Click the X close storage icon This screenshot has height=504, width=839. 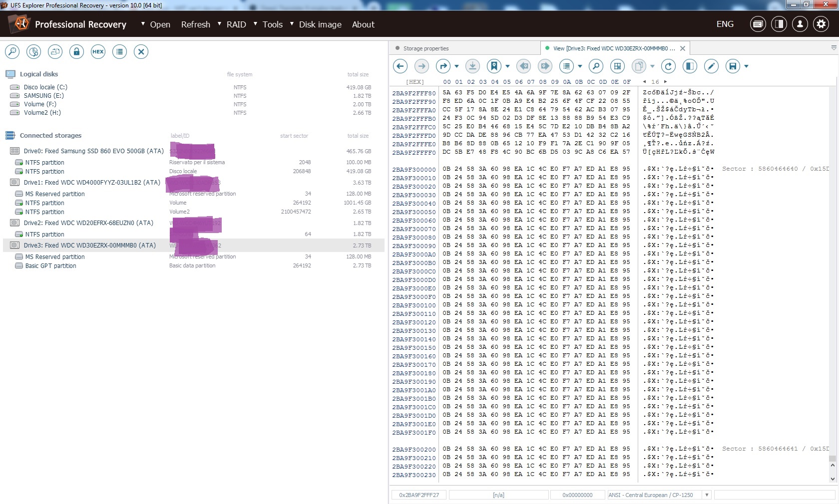(x=141, y=51)
